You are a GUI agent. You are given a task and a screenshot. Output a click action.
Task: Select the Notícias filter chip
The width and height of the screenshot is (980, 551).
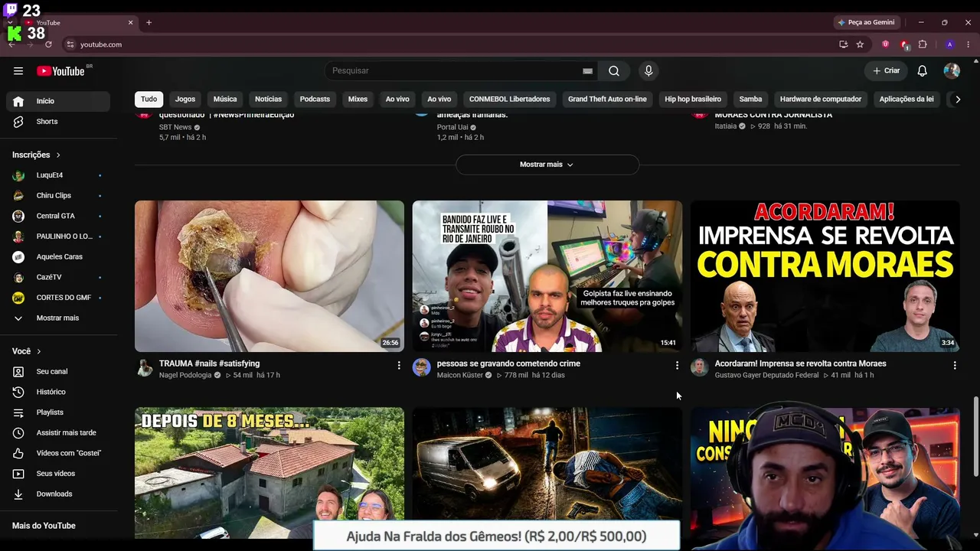click(268, 99)
